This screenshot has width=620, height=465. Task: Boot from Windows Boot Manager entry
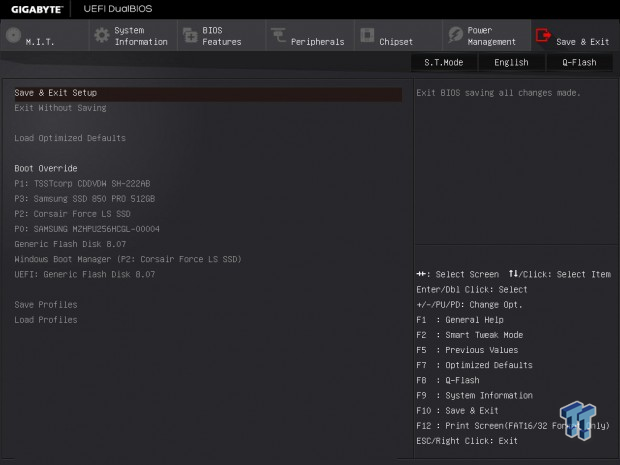pyautogui.click(x=128, y=259)
